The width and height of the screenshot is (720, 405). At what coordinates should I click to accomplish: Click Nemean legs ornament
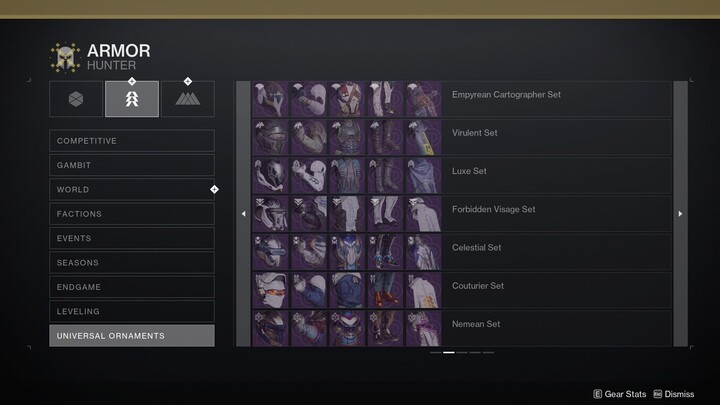point(385,328)
